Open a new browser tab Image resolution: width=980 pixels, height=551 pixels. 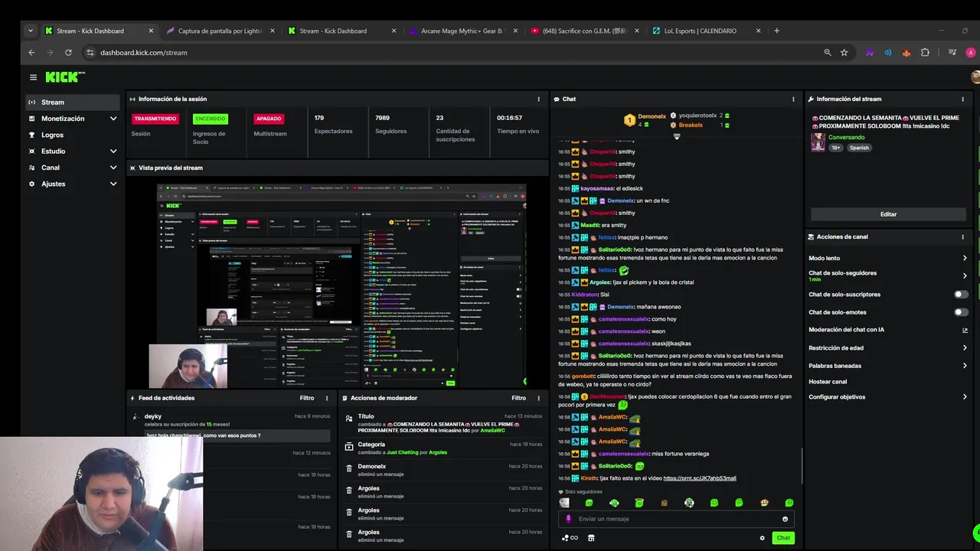pos(776,31)
